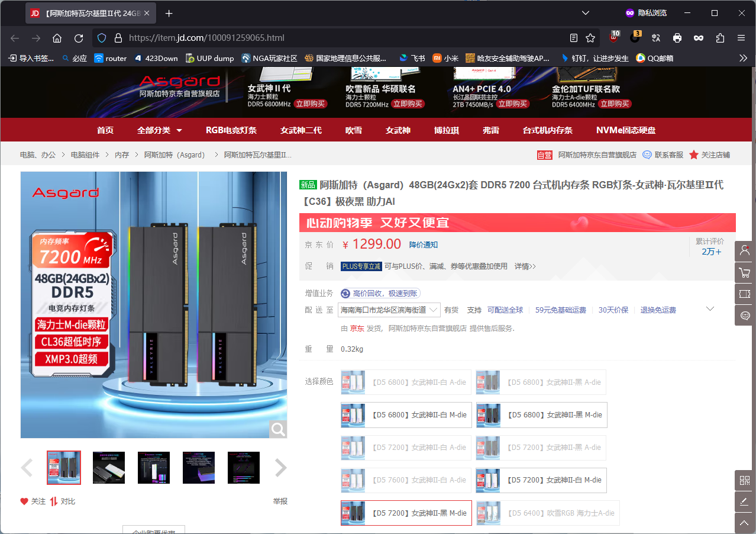
Task: Select 【D5 6800】女武神II-黑 M-die option
Action: click(x=541, y=415)
